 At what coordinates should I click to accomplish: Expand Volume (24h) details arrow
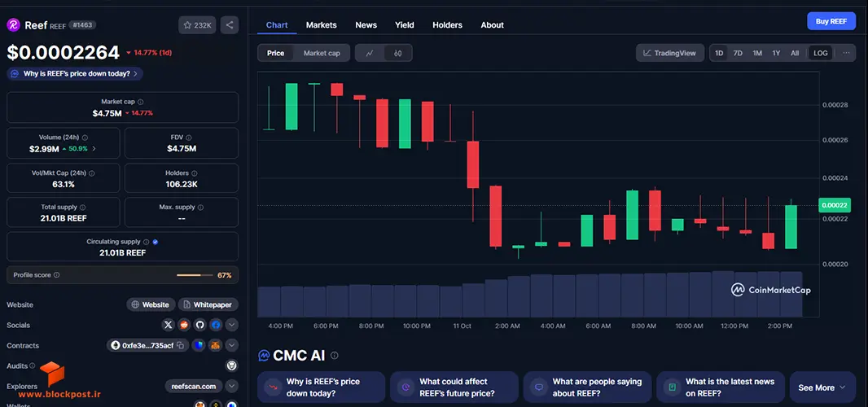point(94,148)
